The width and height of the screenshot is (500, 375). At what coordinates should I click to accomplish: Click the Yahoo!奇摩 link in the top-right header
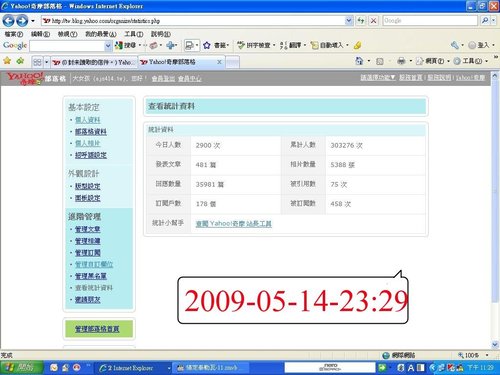point(470,78)
